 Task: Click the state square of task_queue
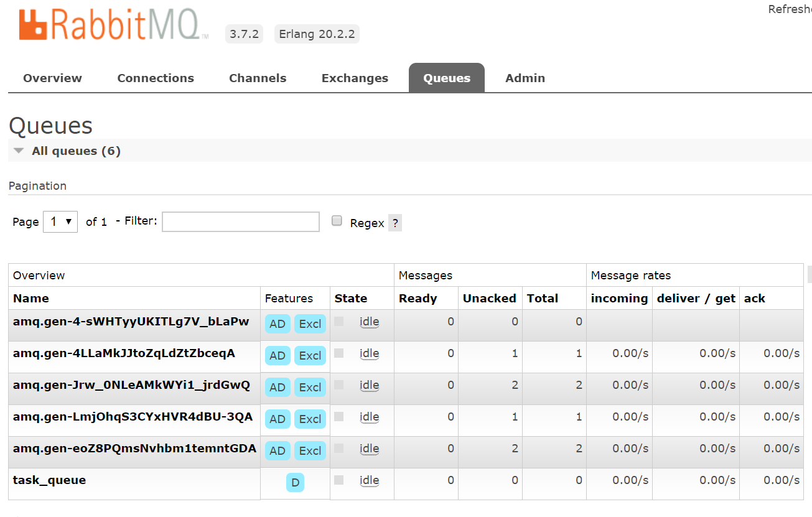(x=339, y=480)
